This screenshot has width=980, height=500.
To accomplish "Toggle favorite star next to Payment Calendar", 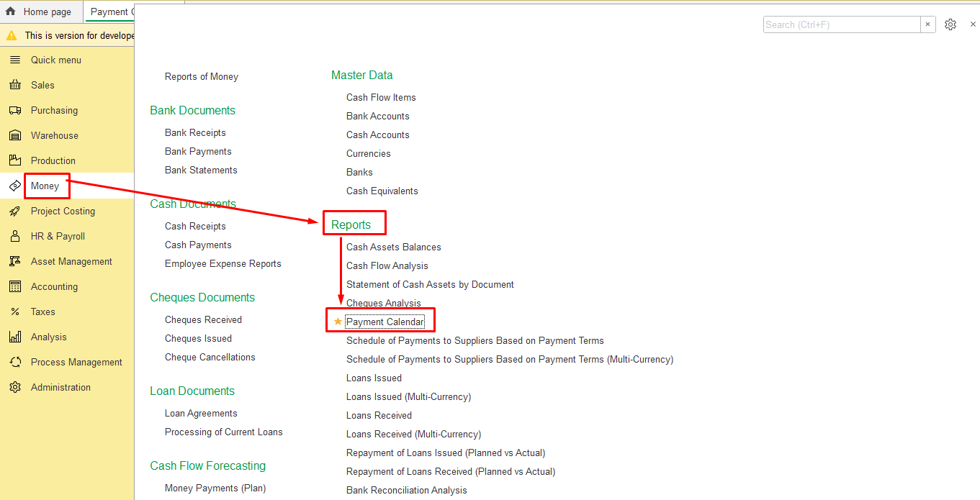I will click(338, 322).
